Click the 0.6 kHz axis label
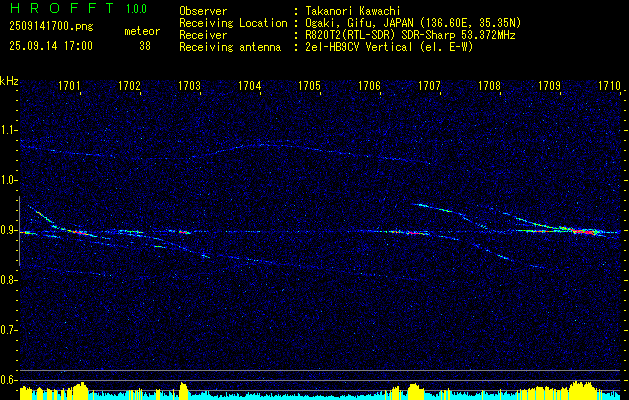Viewport: 629px width, 400px height. pos(8,380)
